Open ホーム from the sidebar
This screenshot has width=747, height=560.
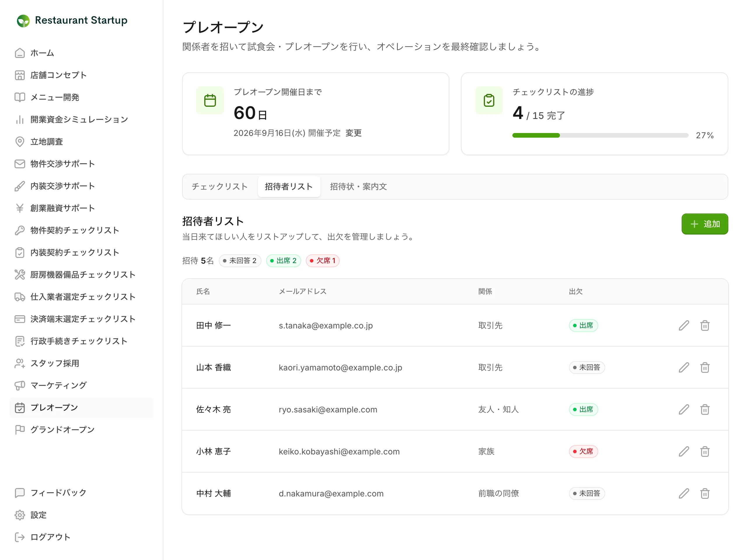click(42, 53)
